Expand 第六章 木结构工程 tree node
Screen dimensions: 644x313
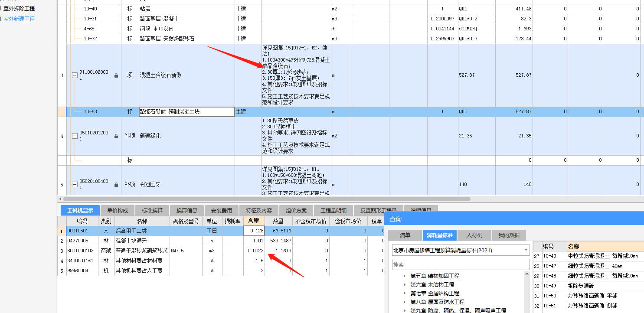405,285
